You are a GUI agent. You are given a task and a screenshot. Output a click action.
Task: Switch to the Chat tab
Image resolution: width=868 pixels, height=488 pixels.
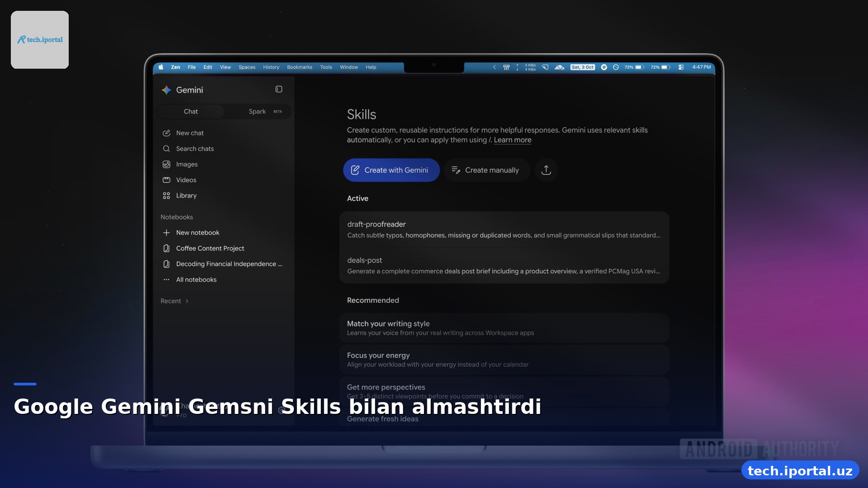click(x=191, y=112)
